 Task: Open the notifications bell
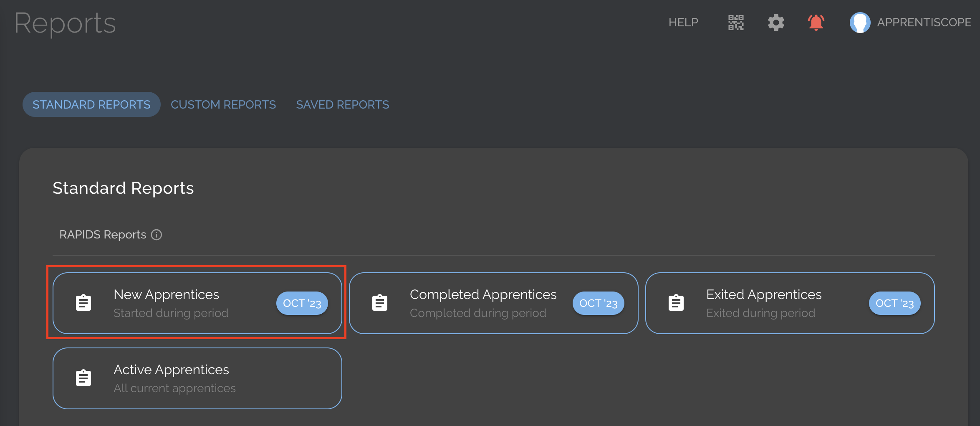coord(816,23)
